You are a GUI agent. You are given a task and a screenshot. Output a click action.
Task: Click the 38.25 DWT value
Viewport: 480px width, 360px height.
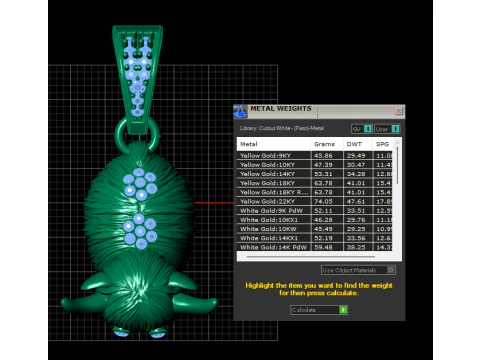(356, 247)
